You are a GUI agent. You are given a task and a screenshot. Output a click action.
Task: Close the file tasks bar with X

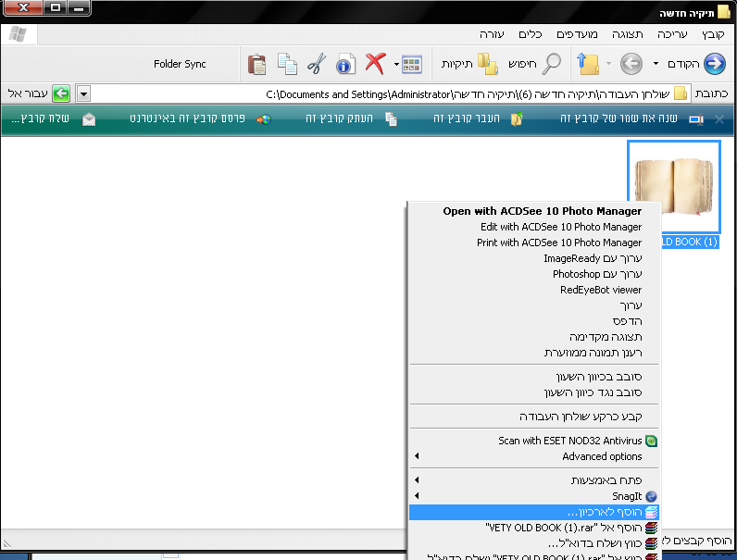click(719, 119)
